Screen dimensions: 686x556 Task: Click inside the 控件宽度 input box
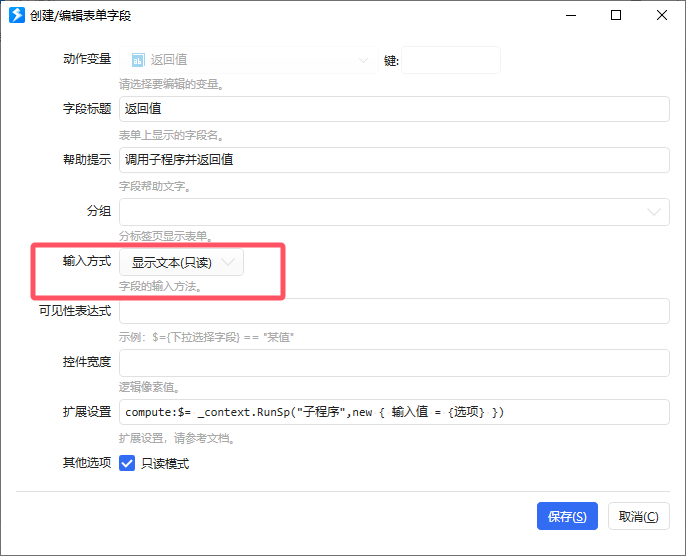click(x=394, y=362)
